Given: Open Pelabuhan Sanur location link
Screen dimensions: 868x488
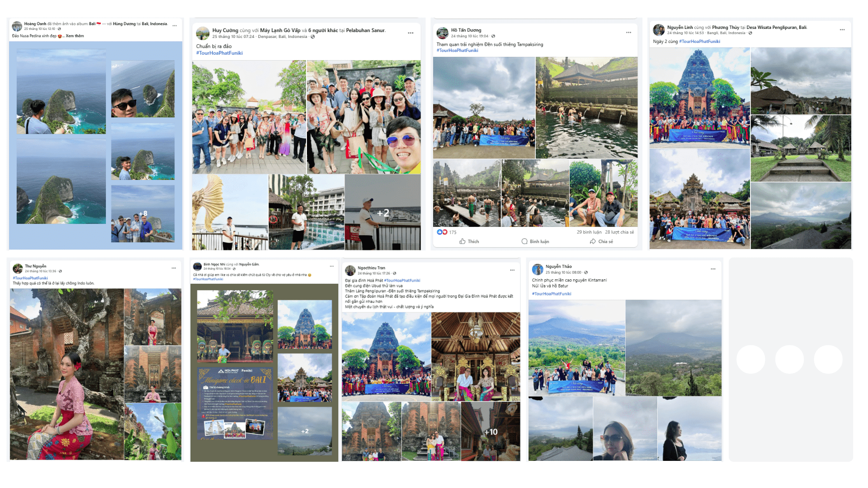Looking at the screenshot, I should 365,30.
